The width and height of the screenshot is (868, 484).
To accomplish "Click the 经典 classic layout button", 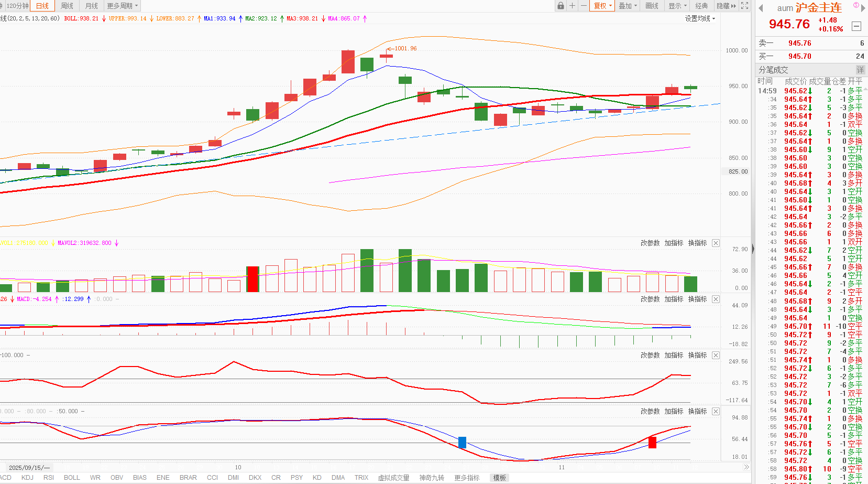I will tap(702, 6).
